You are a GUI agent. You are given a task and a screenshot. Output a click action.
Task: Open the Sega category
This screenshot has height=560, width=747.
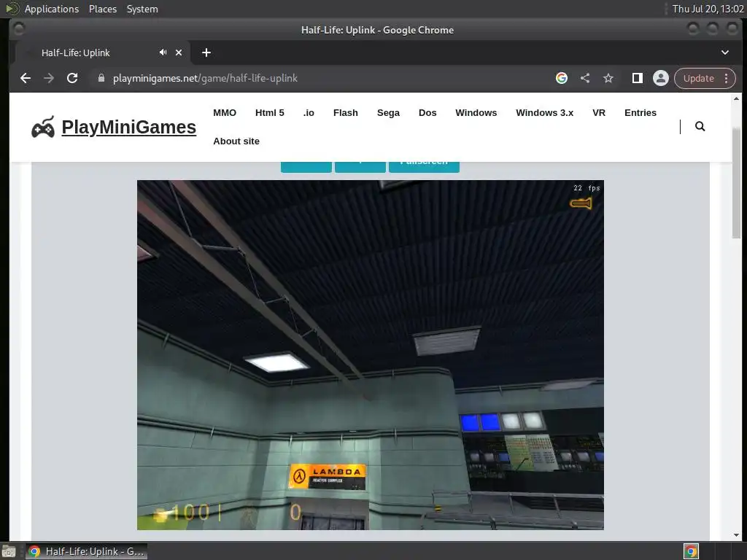388,113
